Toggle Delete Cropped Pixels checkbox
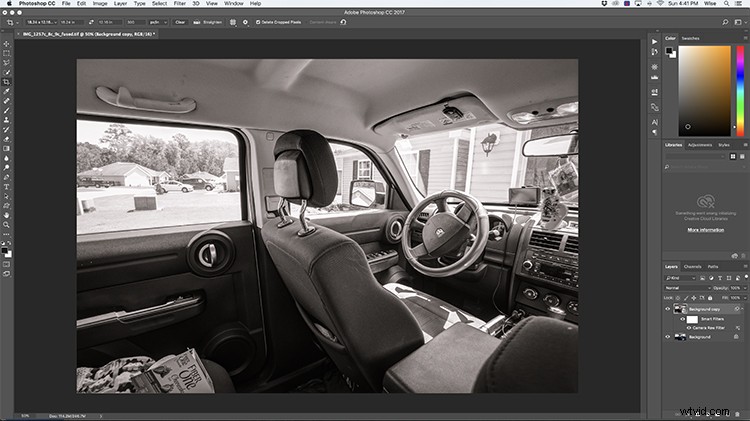The height and width of the screenshot is (421, 750). pos(259,21)
